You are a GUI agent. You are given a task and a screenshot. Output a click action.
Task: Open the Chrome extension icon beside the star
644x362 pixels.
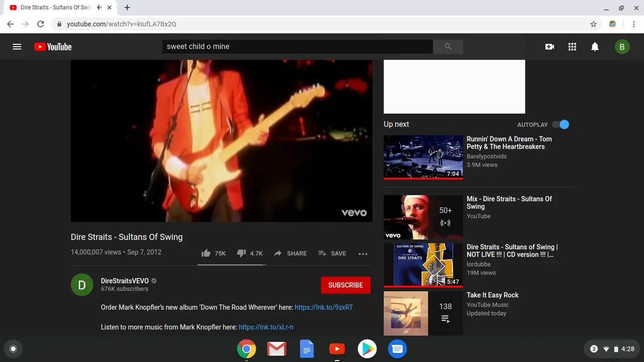[x=612, y=24]
